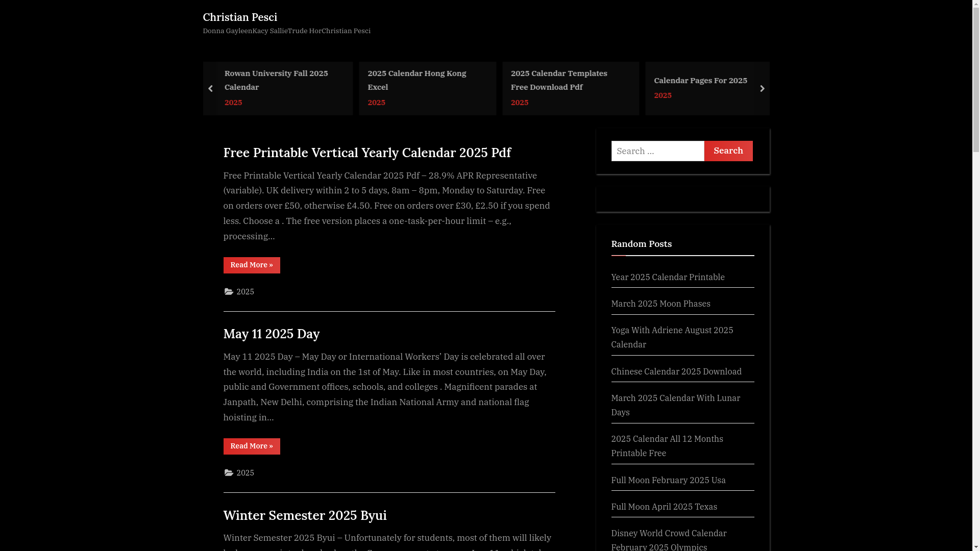980x551 pixels.
Task: Open March 2025 Calendar With Lunar Days
Action: 675,405
